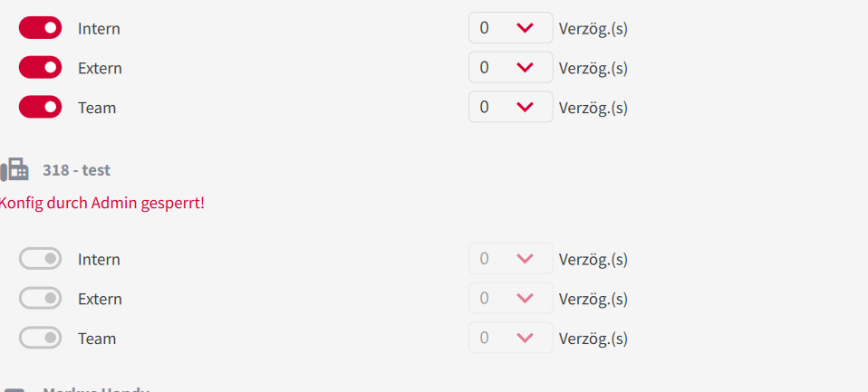Click the Intern label under 318 - test
This screenshot has height=392, width=868.
(x=99, y=260)
